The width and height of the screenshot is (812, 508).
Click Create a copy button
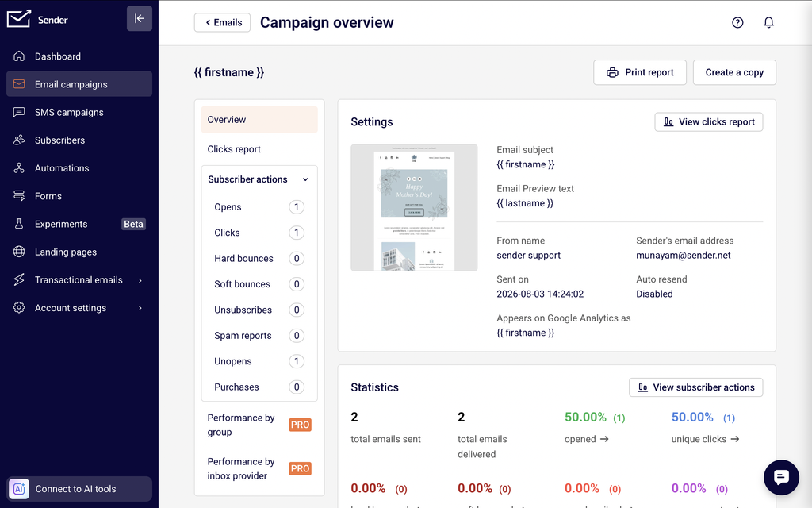click(x=734, y=72)
